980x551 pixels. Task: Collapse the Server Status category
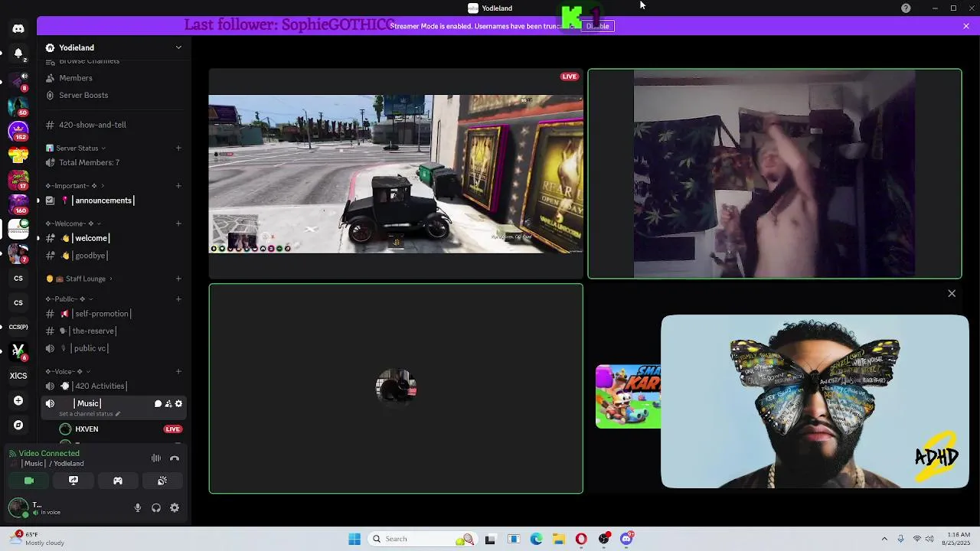tap(76, 148)
